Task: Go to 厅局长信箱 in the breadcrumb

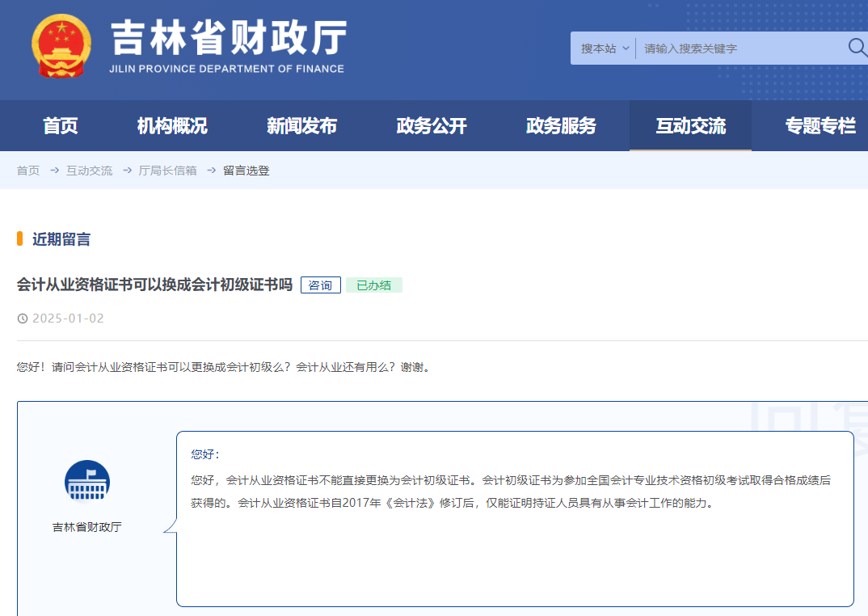Action: coord(168,171)
